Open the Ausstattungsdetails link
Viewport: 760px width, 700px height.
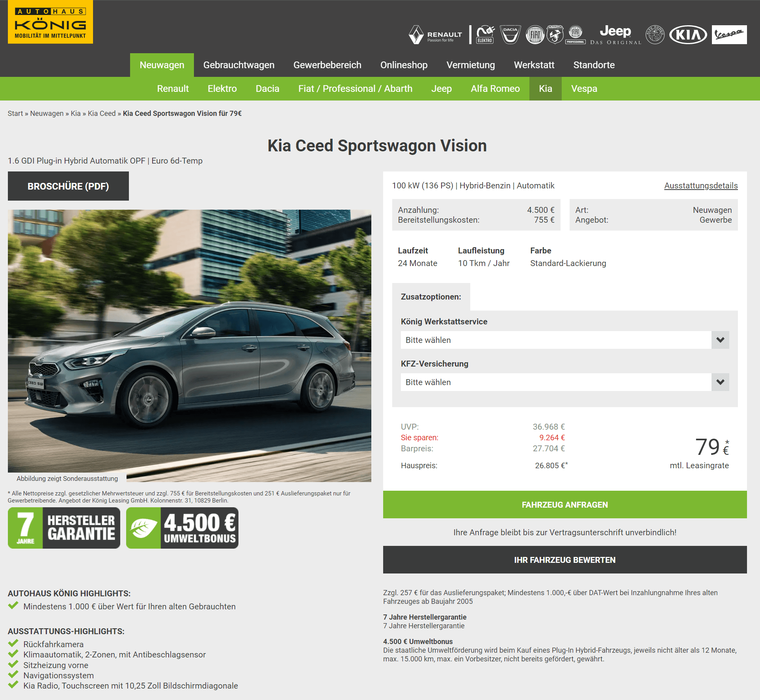[701, 186]
